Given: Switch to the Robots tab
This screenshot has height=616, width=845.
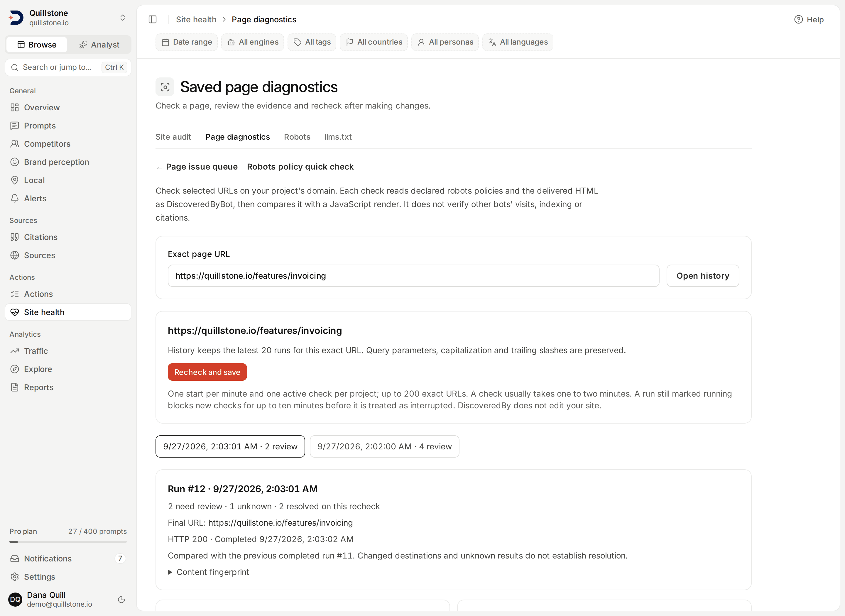Looking at the screenshot, I should (x=297, y=137).
